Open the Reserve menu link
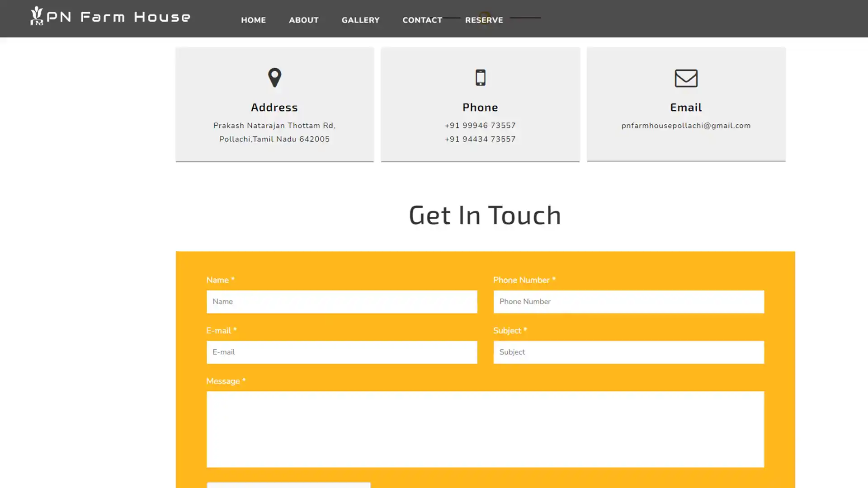Viewport: 868px width, 488px height. point(484,20)
